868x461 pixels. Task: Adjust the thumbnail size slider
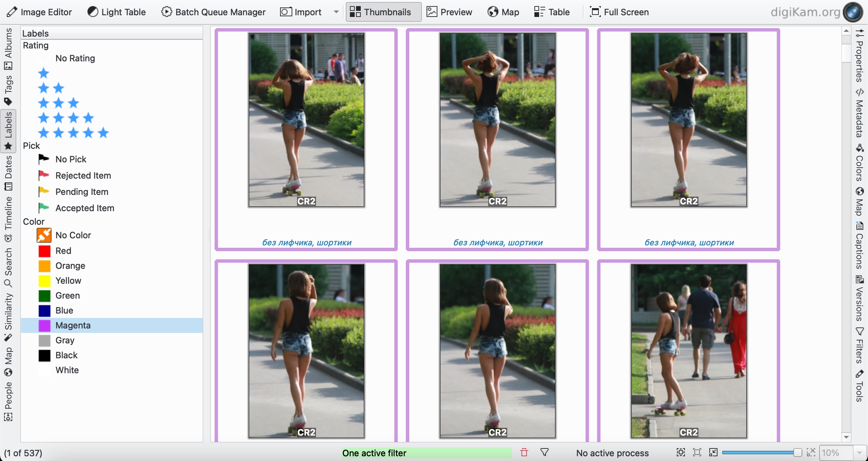pyautogui.click(x=762, y=453)
